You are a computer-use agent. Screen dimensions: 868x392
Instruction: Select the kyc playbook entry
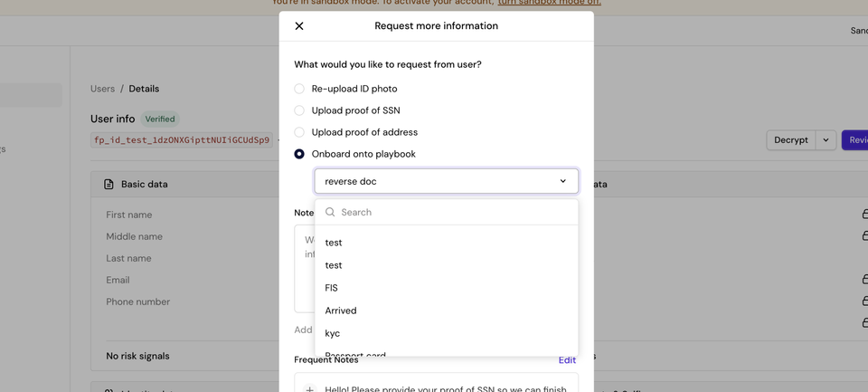point(333,333)
